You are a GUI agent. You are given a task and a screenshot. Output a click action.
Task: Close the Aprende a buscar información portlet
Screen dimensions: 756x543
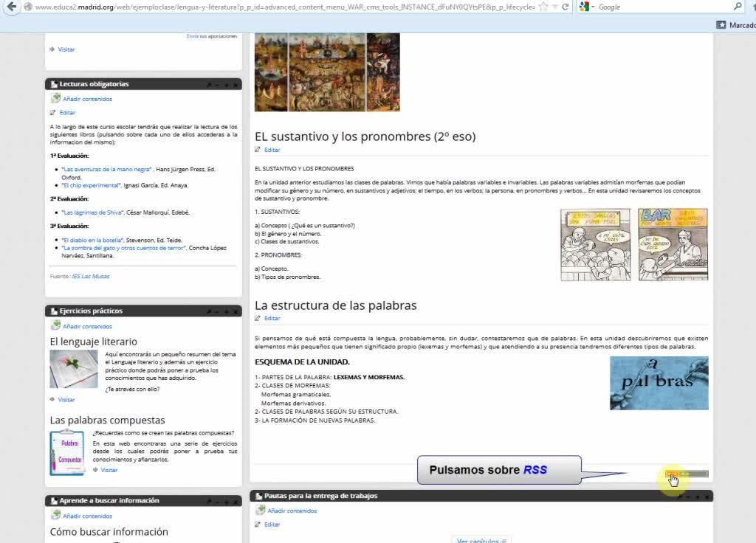[236, 502]
